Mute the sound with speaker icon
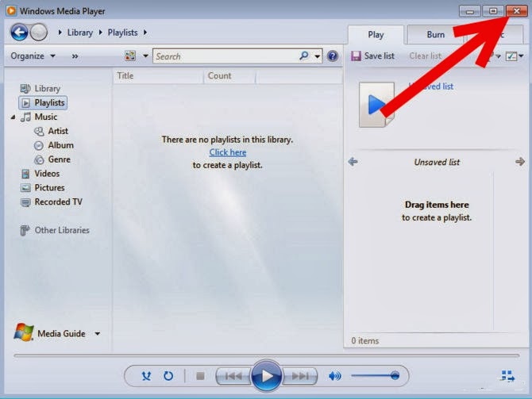The width and height of the screenshot is (532, 399). [335, 376]
